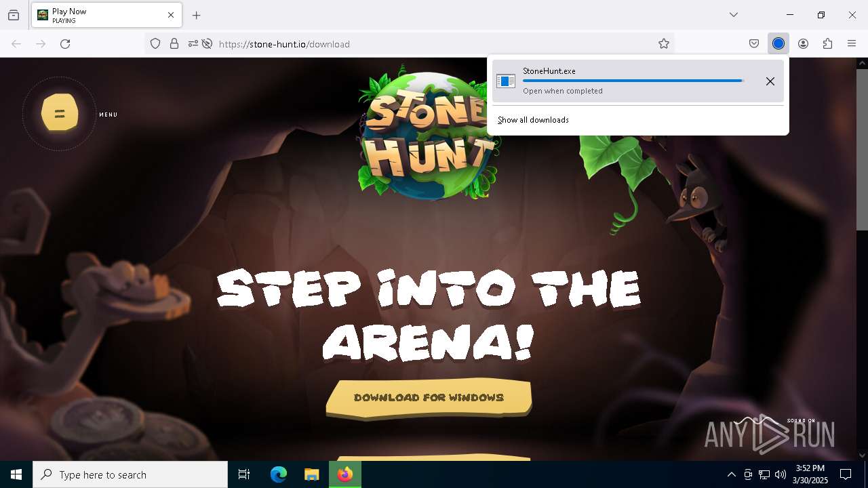This screenshot has width=868, height=488.
Task: Open the network tray icon
Action: [x=764, y=474]
